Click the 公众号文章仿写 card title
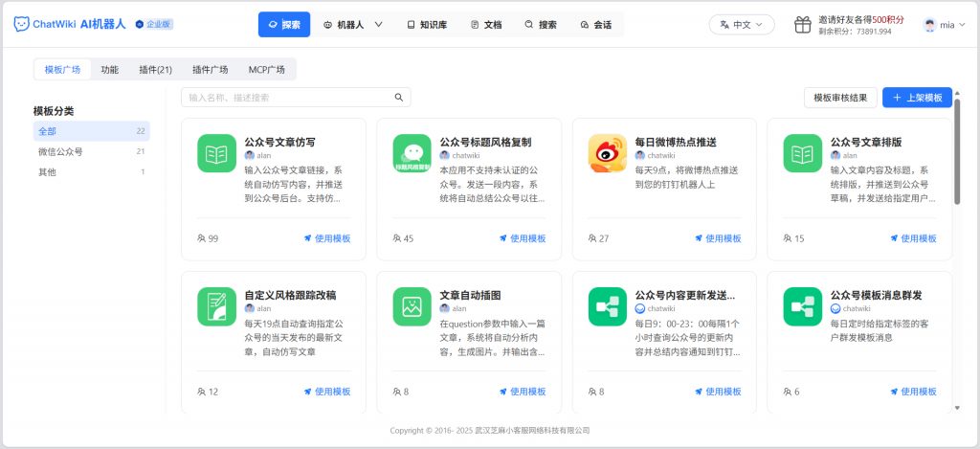980x449 pixels. click(x=280, y=142)
